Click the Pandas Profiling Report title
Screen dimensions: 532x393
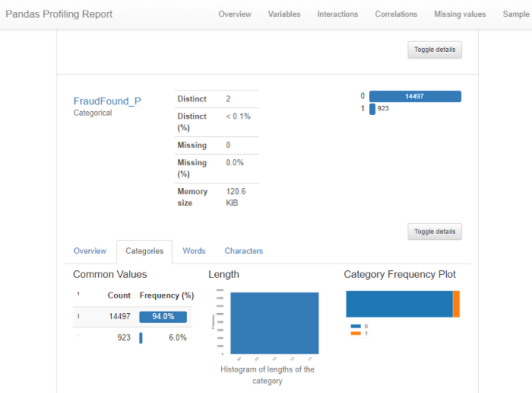(x=59, y=14)
